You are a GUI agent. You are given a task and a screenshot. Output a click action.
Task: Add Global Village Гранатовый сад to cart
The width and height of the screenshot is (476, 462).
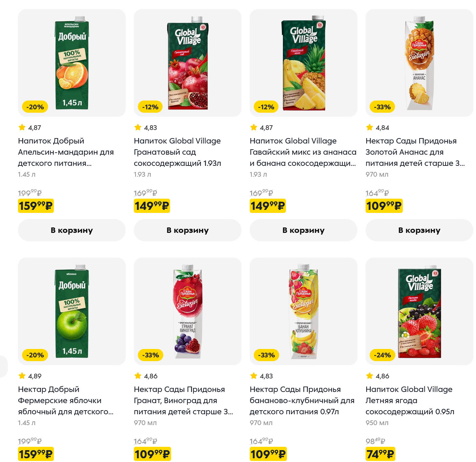coord(187,230)
